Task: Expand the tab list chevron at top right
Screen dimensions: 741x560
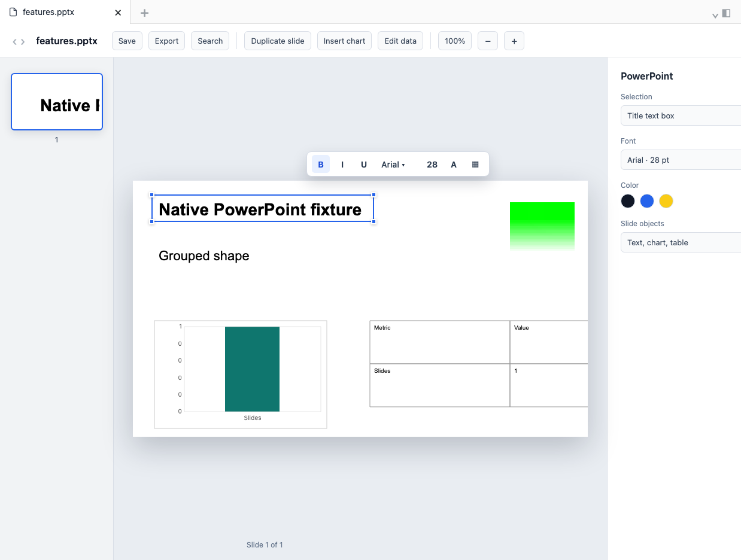Action: 715,15
